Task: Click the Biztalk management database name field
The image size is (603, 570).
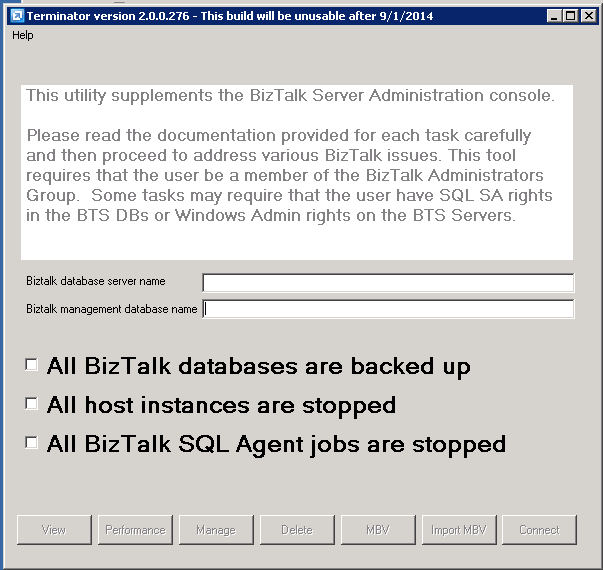Action: tap(388, 309)
